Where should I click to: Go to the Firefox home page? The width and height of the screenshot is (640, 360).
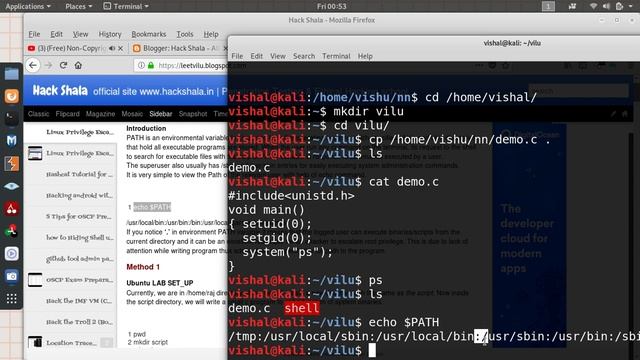[78, 65]
